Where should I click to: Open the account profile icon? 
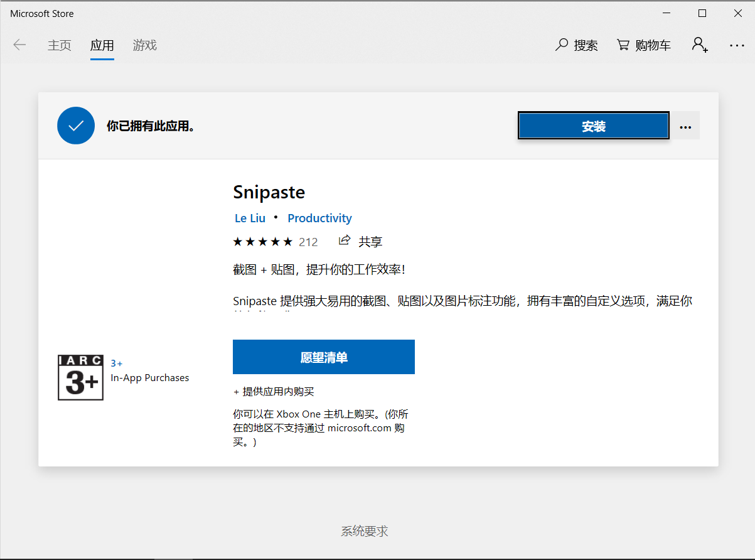click(699, 45)
